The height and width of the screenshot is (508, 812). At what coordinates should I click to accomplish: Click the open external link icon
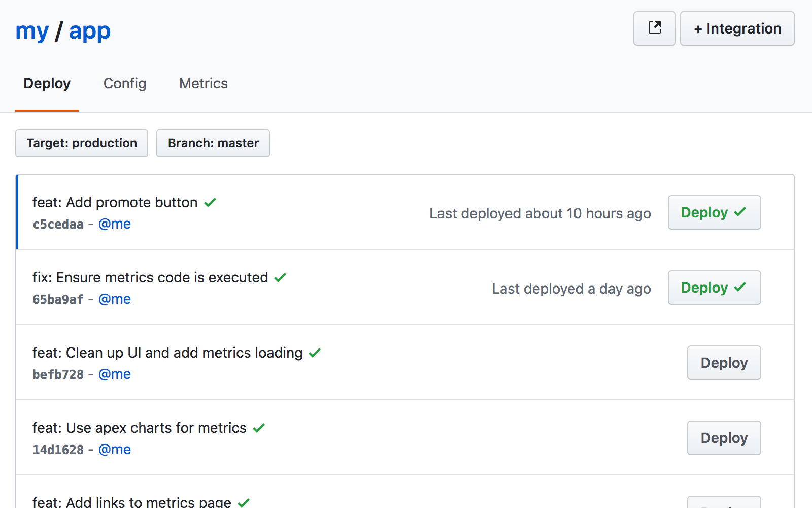(x=654, y=28)
